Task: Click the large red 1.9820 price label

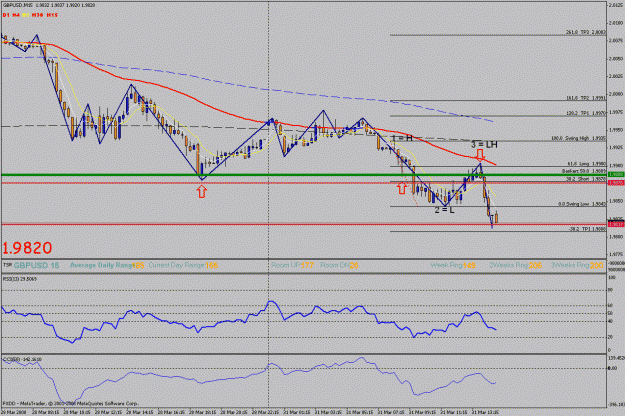Action: (27, 248)
